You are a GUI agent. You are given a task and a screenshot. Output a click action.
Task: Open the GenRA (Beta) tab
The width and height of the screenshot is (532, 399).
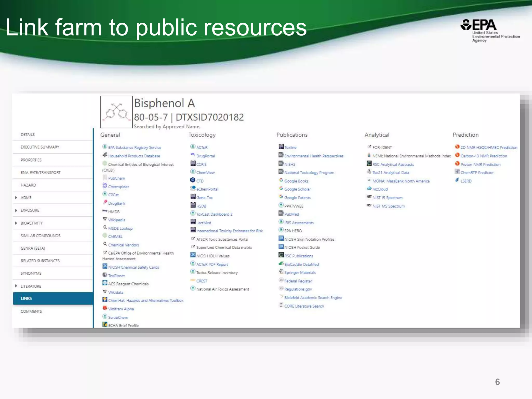(x=53, y=248)
